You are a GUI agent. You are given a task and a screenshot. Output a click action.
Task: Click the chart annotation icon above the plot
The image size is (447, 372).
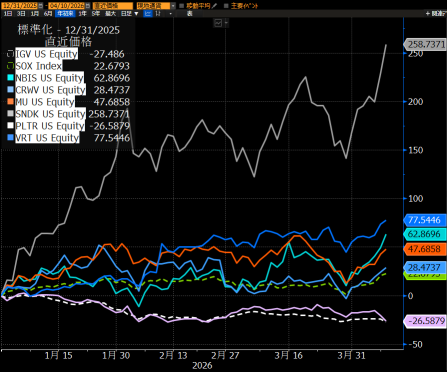218,23
